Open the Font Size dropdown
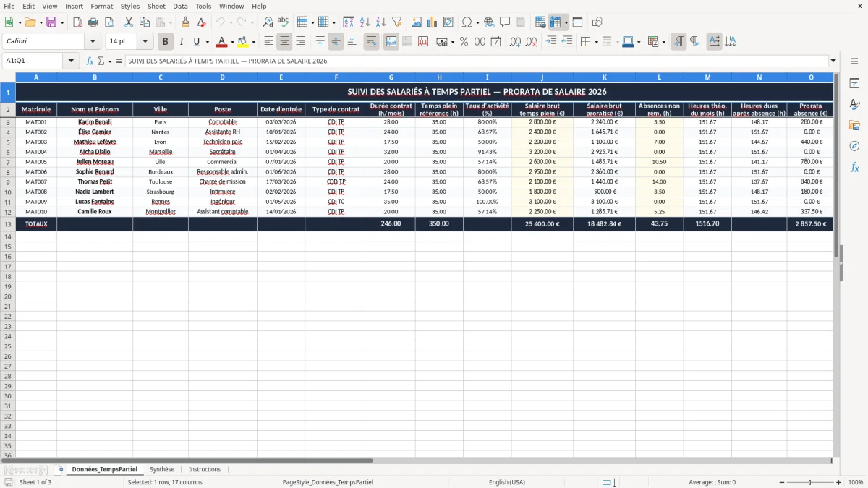Image resolution: width=868 pixels, height=488 pixels. click(x=145, y=42)
